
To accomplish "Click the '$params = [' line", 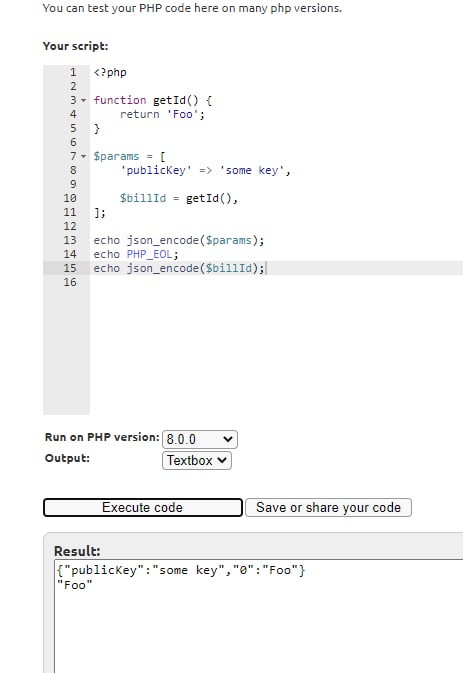I will [130, 156].
